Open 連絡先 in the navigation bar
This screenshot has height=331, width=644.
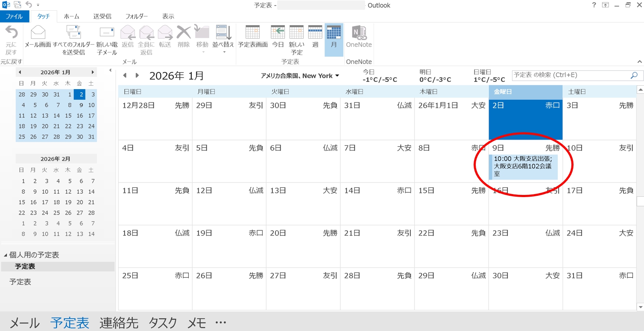point(119,323)
